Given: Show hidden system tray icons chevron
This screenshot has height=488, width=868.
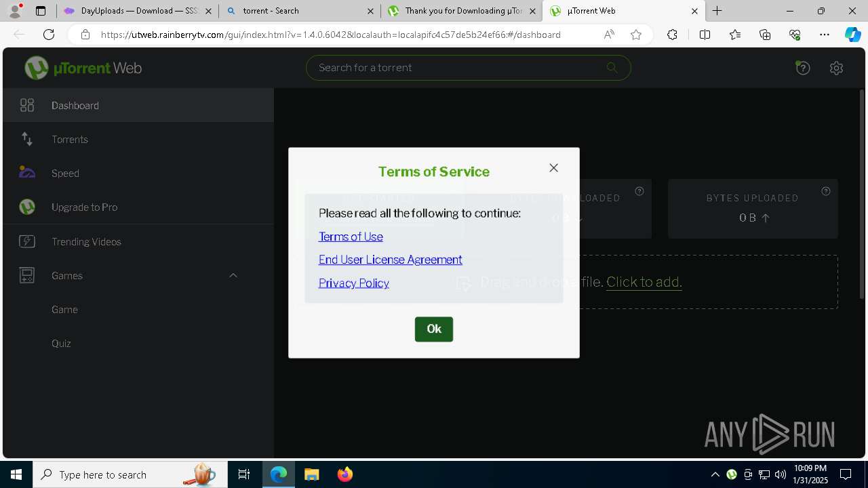Looking at the screenshot, I should (715, 474).
